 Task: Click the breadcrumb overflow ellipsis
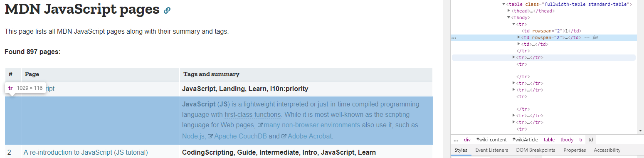click(x=456, y=140)
